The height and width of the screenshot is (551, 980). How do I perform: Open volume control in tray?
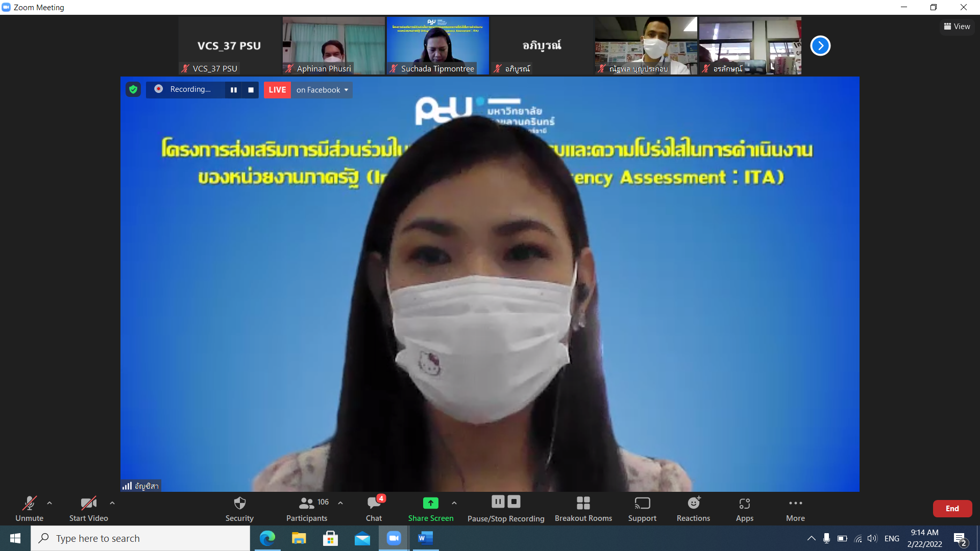point(872,538)
